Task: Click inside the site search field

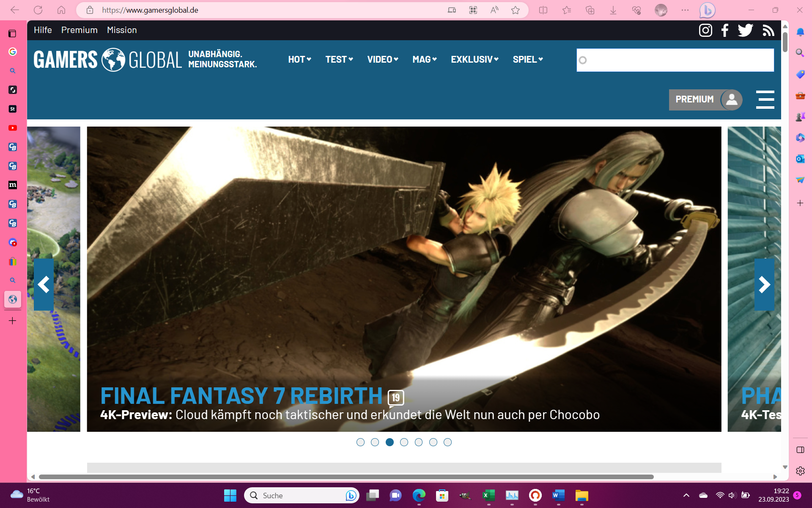Action: tap(675, 60)
